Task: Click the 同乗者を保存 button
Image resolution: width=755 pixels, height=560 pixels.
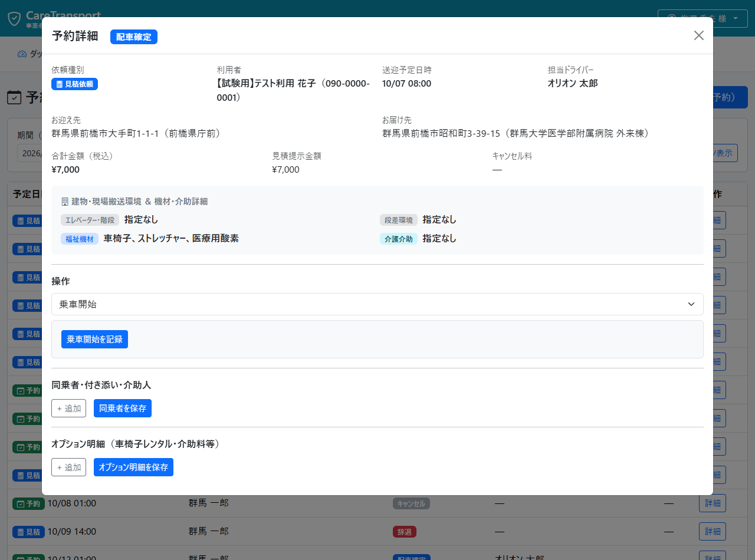Action: tap(123, 409)
